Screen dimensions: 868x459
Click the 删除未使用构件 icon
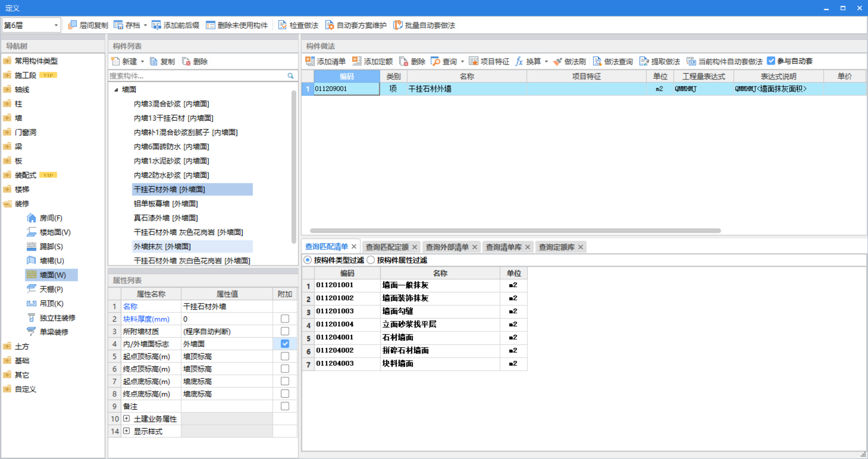[210, 25]
